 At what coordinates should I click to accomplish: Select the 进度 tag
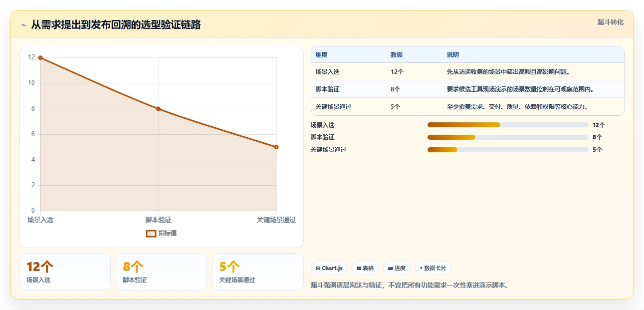click(x=397, y=268)
